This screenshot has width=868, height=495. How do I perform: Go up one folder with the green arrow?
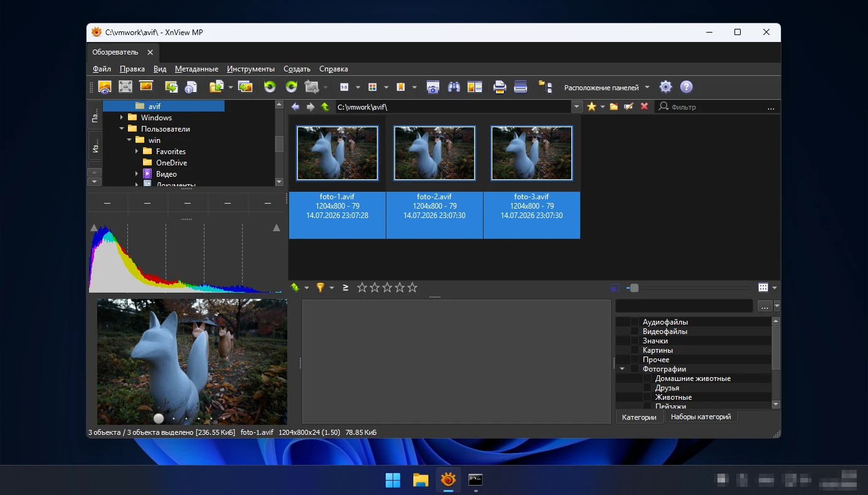(325, 107)
